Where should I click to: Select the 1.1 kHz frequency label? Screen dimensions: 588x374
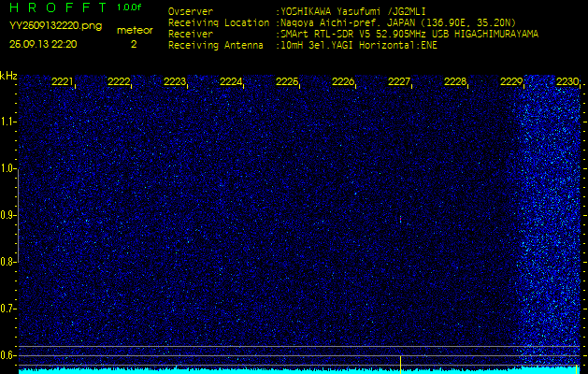[8, 122]
